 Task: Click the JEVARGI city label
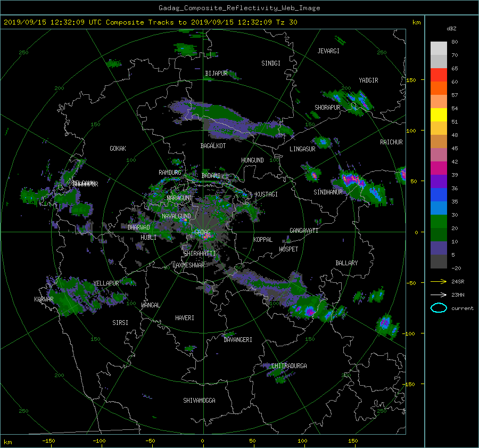coord(328,51)
